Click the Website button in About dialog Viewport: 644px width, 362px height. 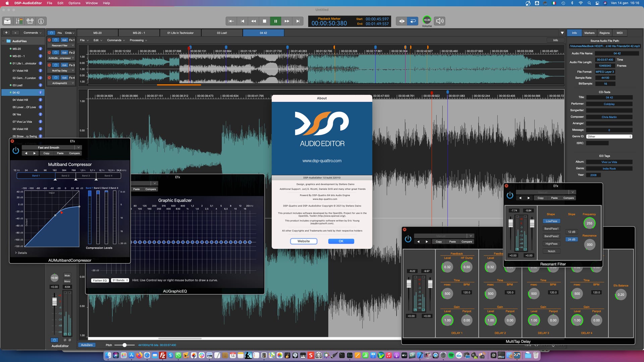click(304, 241)
